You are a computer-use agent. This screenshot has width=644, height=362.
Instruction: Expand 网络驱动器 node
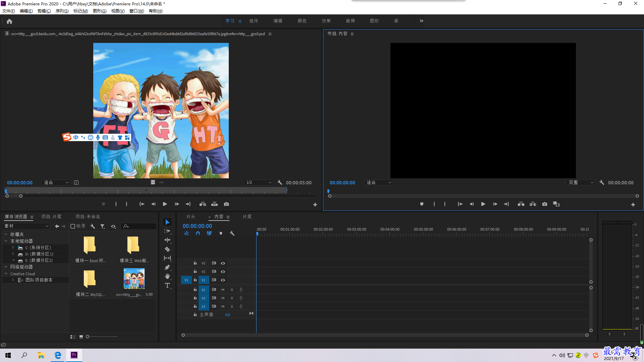coord(6,267)
